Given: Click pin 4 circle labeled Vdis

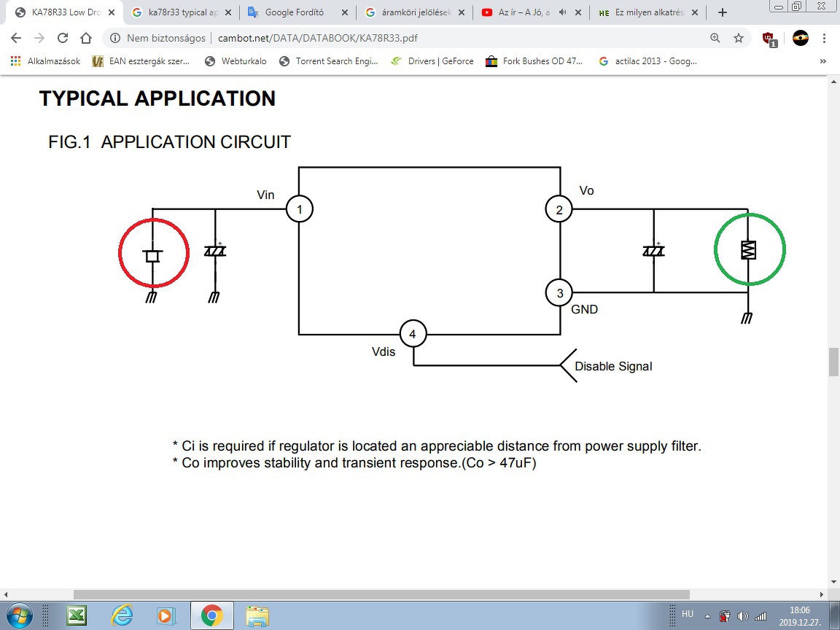Looking at the screenshot, I should (413, 334).
